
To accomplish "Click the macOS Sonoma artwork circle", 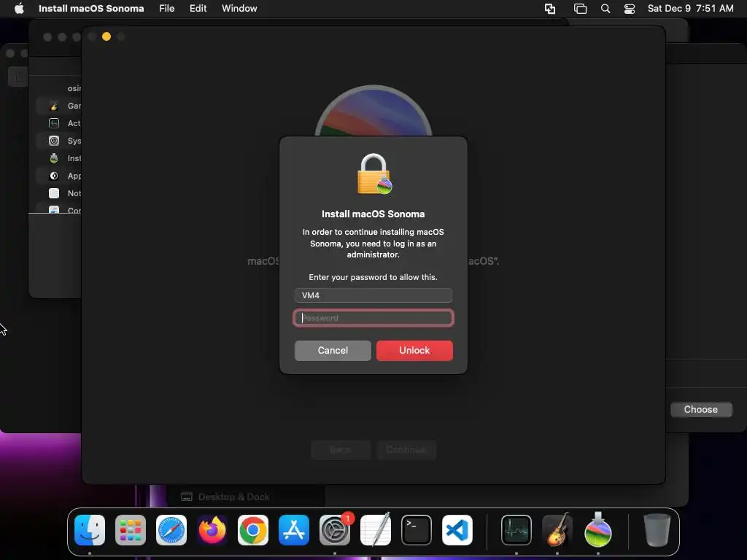I will (373, 111).
